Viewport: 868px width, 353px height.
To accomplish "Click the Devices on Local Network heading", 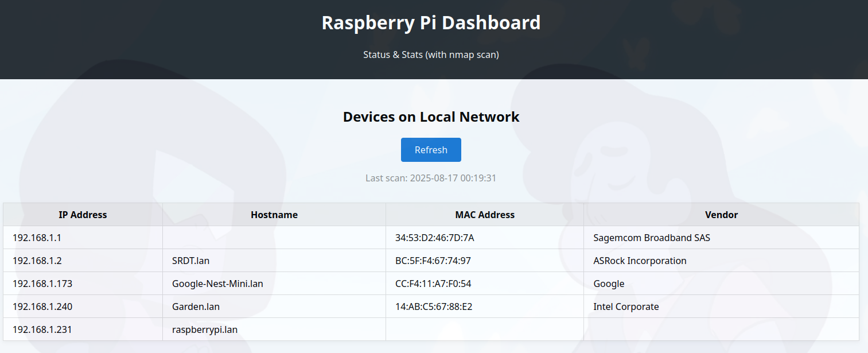I will point(431,117).
